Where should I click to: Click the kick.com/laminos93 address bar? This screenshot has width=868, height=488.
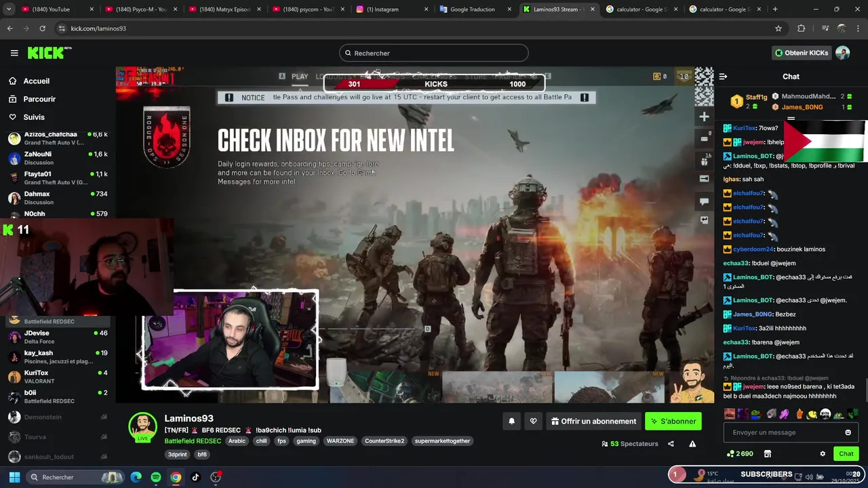(420, 28)
